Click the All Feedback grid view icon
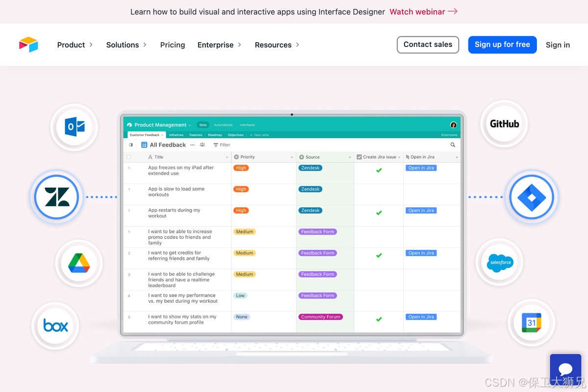The image size is (588, 392). (144, 145)
